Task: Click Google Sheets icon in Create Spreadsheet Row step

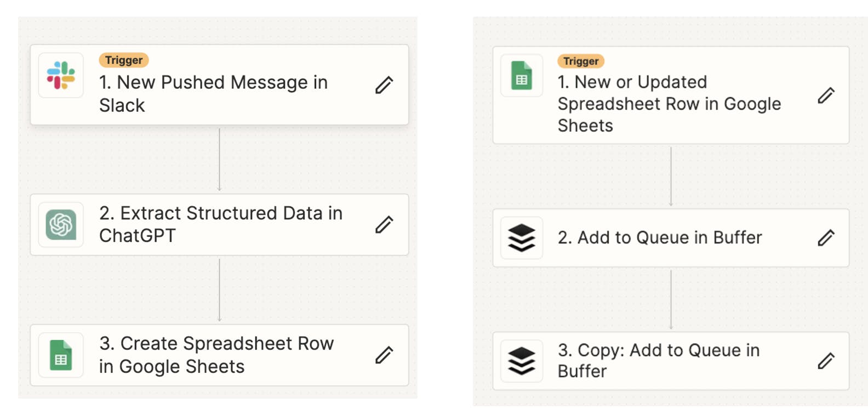Action: [61, 355]
